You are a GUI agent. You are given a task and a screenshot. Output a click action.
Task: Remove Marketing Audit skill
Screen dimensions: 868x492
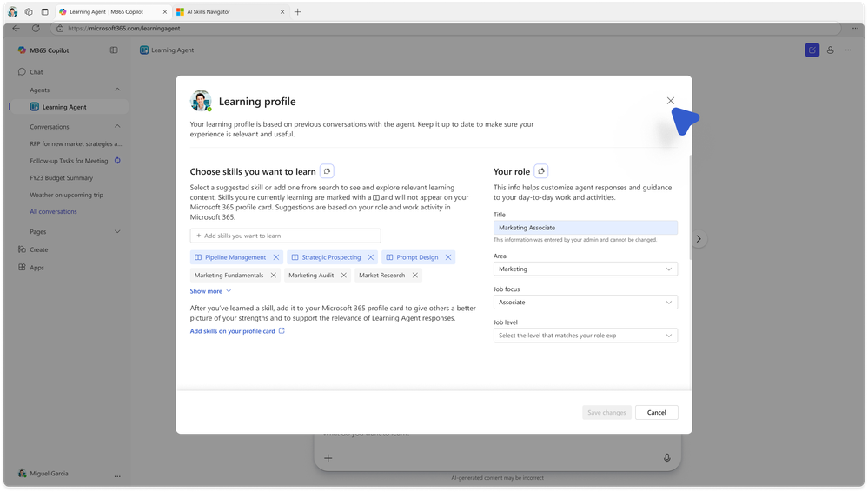pyautogui.click(x=344, y=276)
